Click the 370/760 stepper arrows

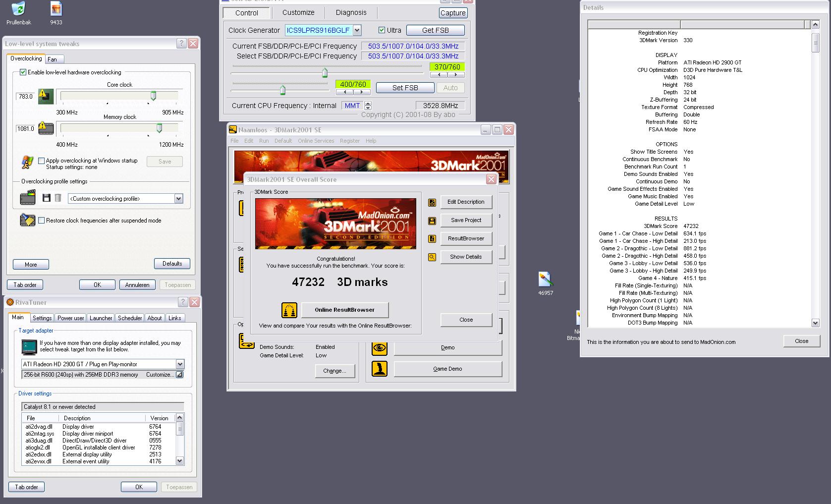(x=447, y=75)
